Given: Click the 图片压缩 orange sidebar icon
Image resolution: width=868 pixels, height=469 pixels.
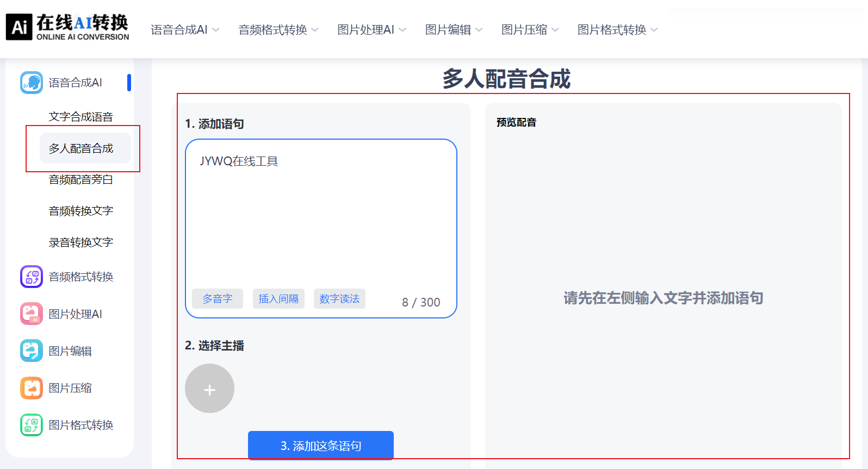Looking at the screenshot, I should click(32, 388).
